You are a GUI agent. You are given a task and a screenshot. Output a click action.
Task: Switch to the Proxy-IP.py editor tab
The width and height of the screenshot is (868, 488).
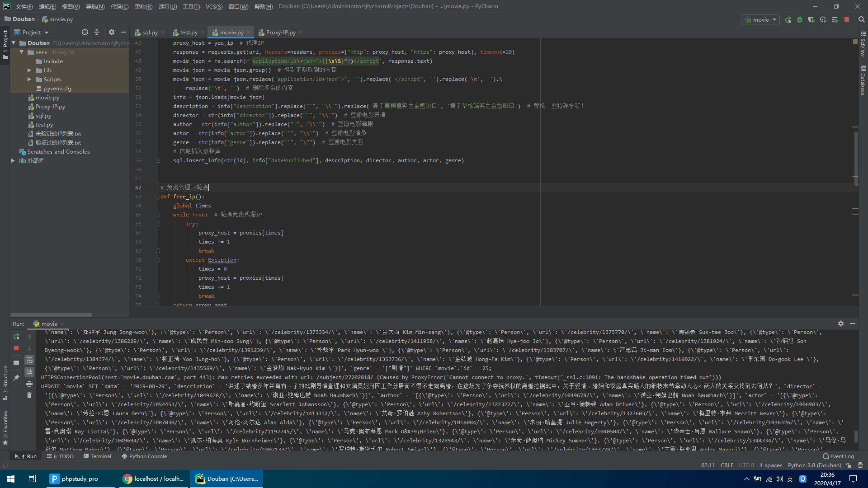(280, 32)
